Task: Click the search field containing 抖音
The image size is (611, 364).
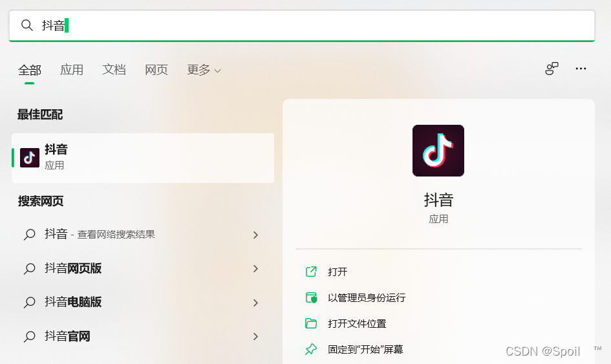Action: (x=302, y=26)
